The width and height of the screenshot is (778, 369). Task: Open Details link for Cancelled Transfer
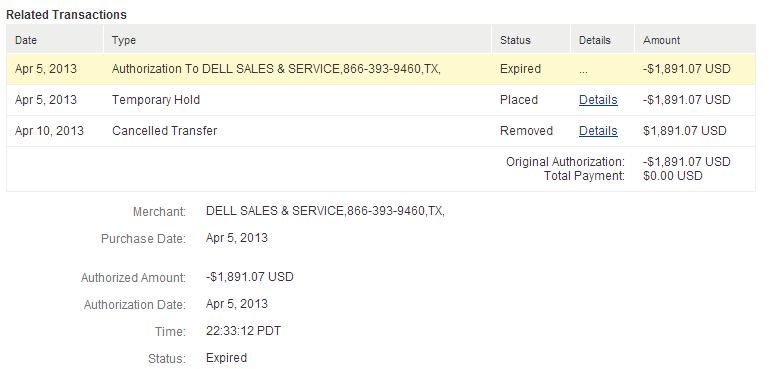[598, 131]
